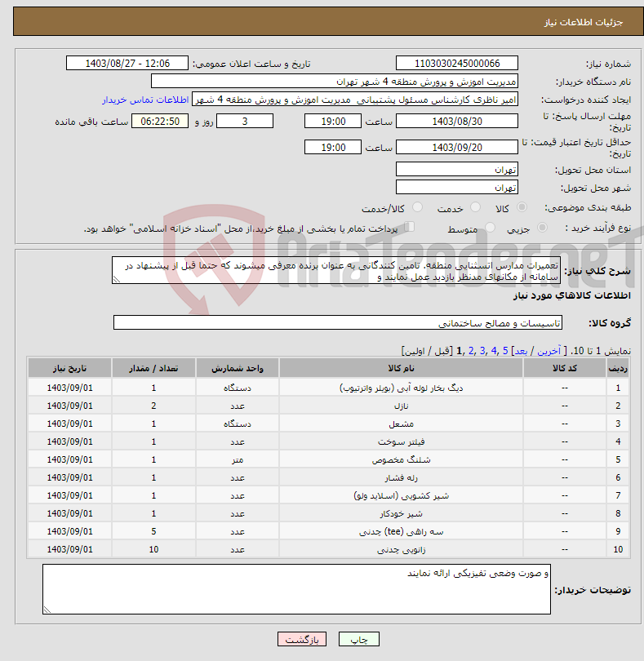Click the resize grip of the buyer notes textarea
Image resolution: width=644 pixels, height=661 pixels.
pyautogui.click(x=47, y=610)
